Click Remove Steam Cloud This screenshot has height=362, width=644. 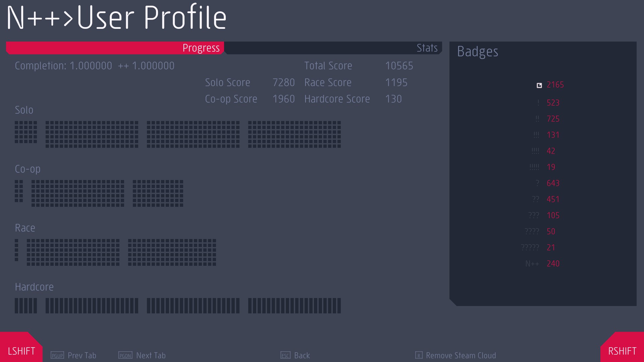coord(461,355)
